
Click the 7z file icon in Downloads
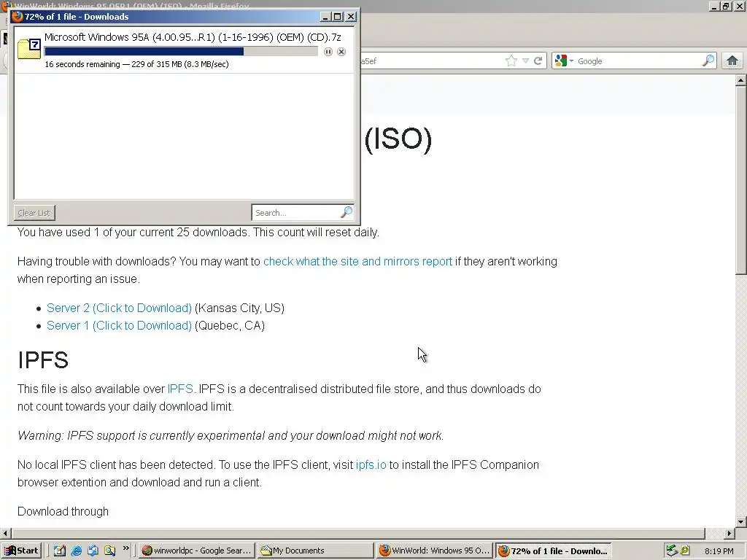pos(29,49)
